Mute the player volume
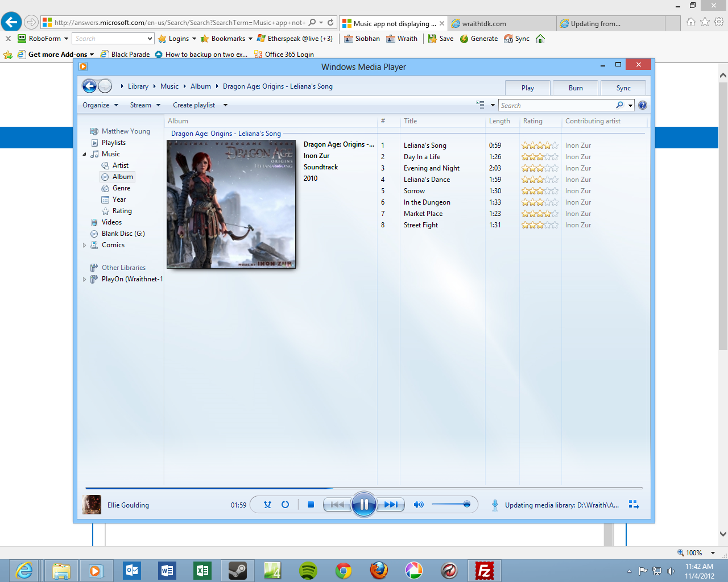 coord(419,505)
